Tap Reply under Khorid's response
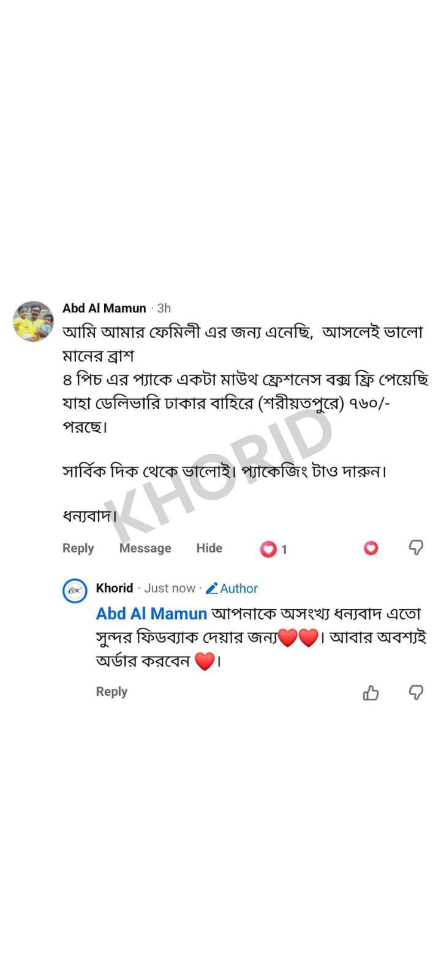441x980 pixels. tap(111, 692)
